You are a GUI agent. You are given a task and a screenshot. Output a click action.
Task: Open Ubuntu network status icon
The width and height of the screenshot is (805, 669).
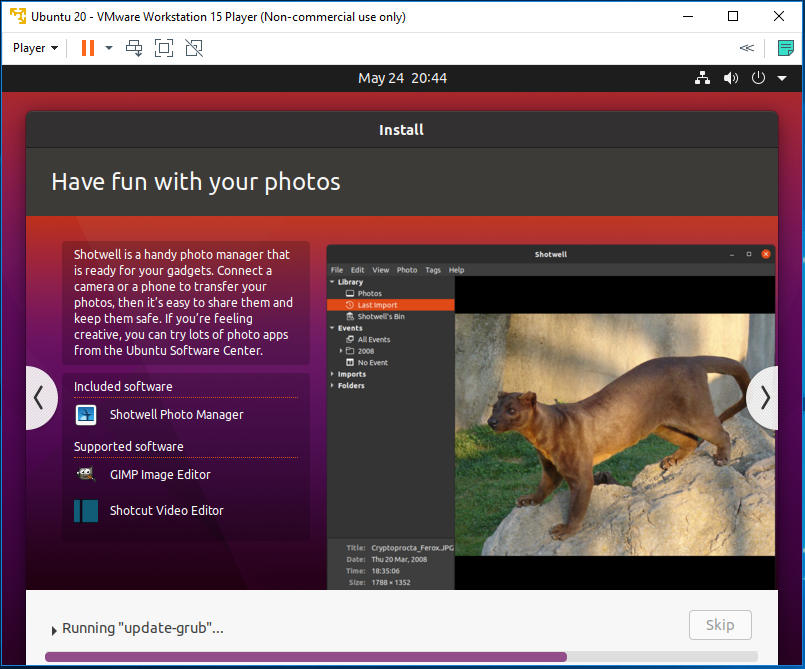click(x=702, y=78)
